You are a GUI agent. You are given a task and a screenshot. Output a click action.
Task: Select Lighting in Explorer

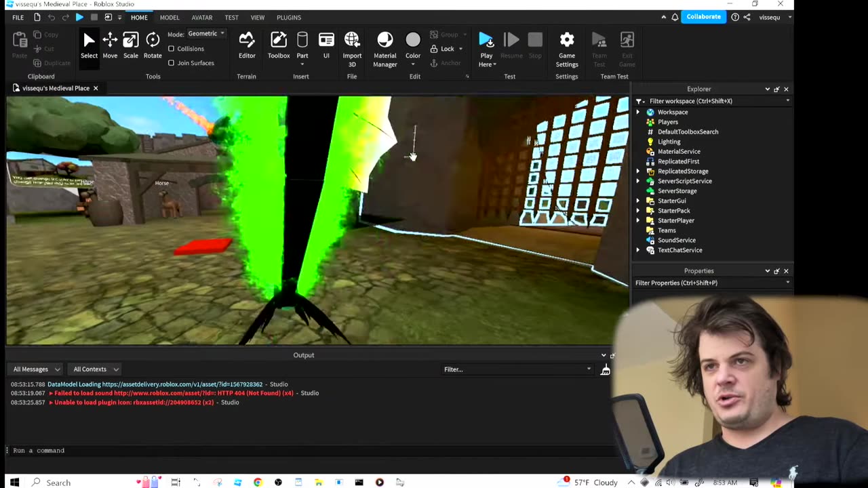[x=669, y=142]
